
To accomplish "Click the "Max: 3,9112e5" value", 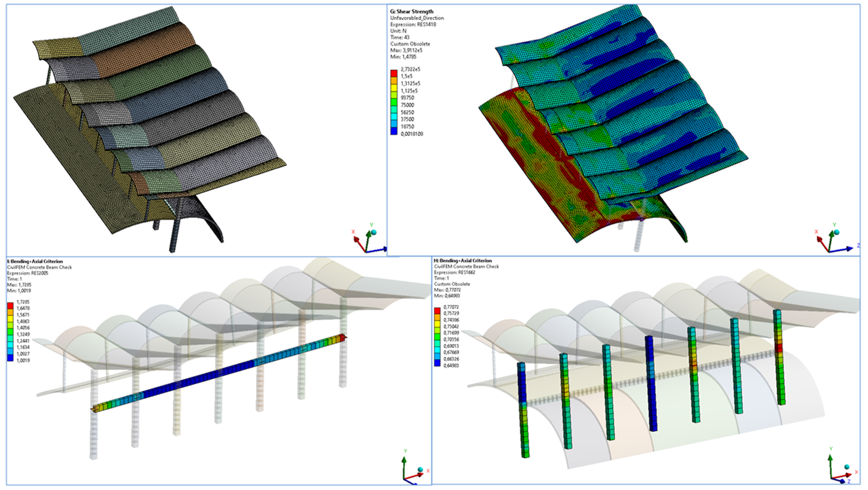I will click(408, 51).
